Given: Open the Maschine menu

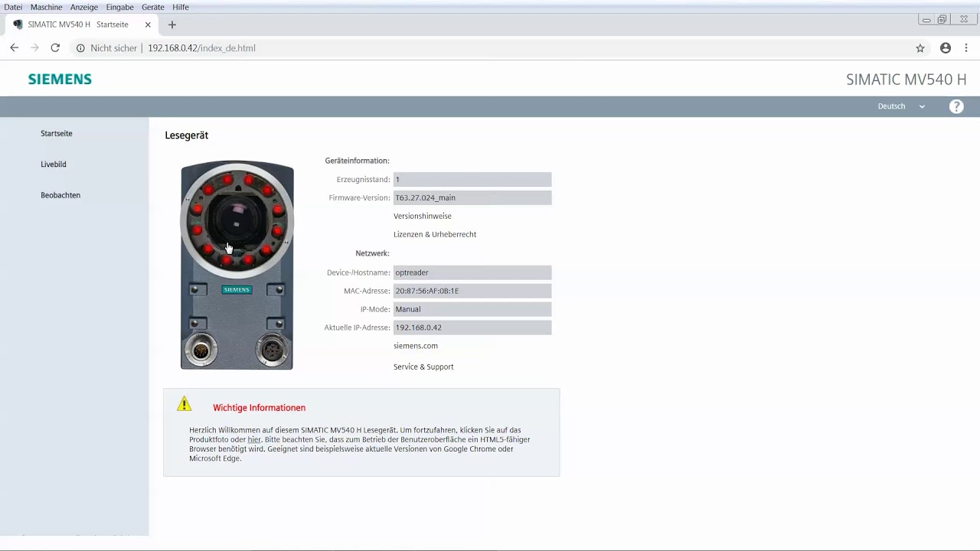Looking at the screenshot, I should point(46,7).
